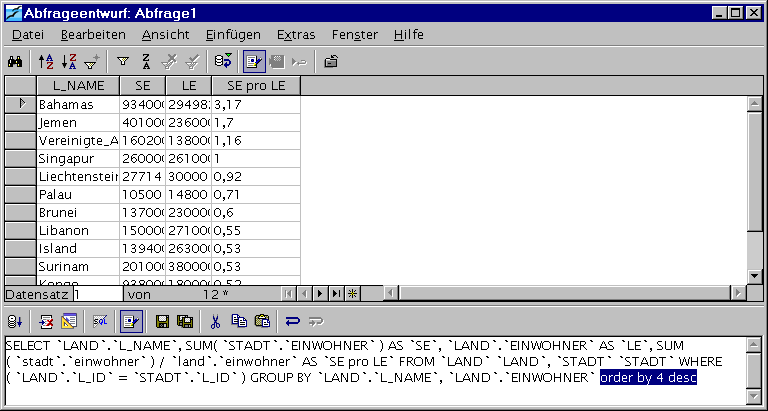Toggle Edit Data mode in the upper toolbar
768x411 pixels.
(x=252, y=61)
